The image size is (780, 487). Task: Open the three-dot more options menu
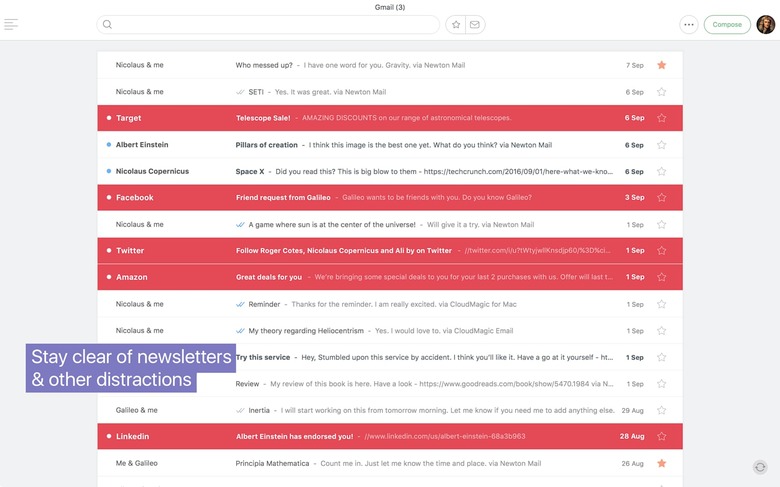(688, 25)
